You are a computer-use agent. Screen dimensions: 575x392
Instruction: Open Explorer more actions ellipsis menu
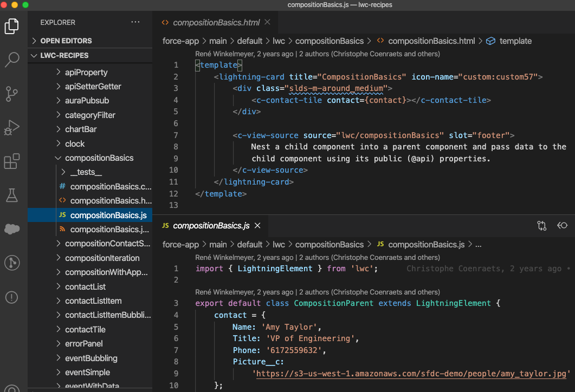tap(135, 22)
